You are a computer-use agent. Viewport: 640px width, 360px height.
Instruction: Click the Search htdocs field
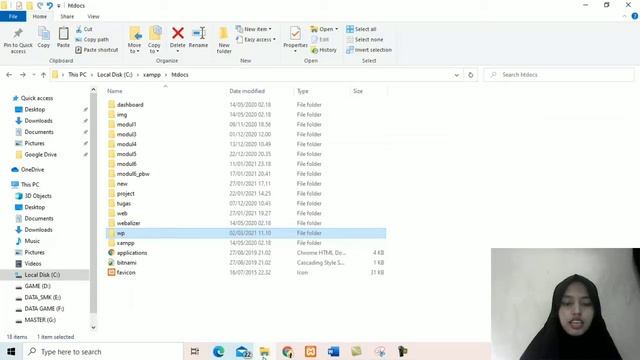point(559,75)
